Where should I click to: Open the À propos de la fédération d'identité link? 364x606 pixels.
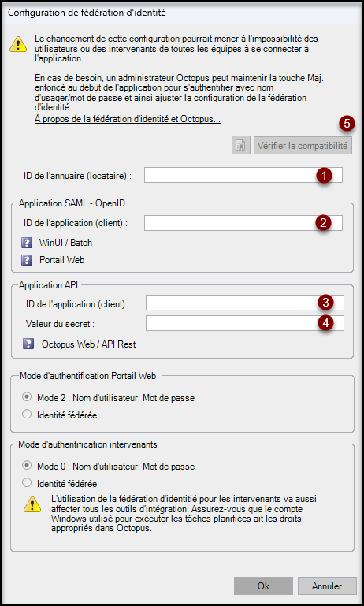128,119
